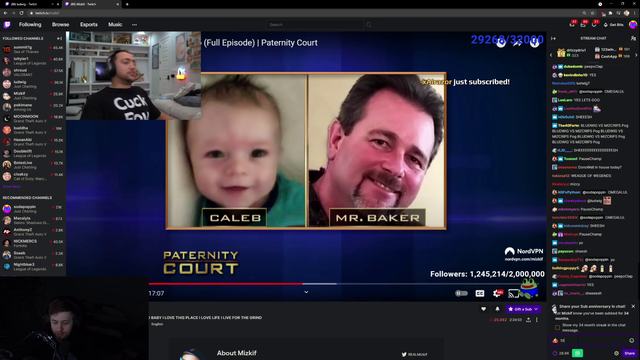Open REALMIZKIF Twitter link
640x360 pixels.
click(x=414, y=354)
